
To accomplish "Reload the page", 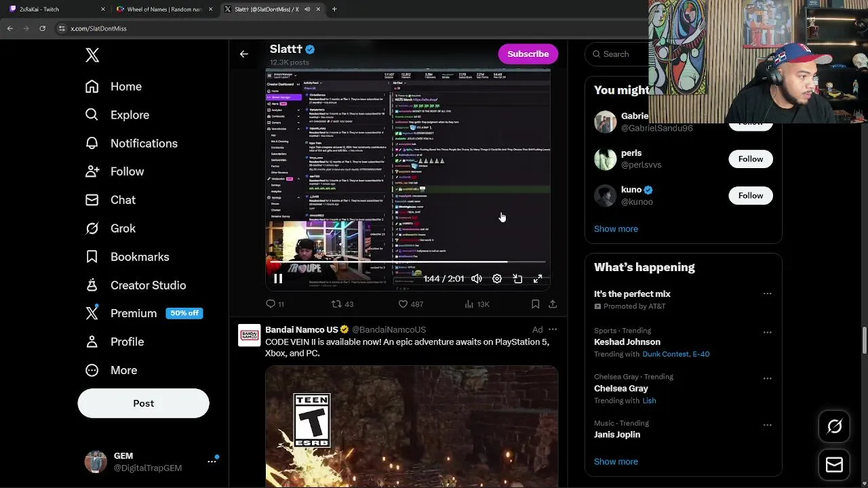I will [x=42, y=28].
